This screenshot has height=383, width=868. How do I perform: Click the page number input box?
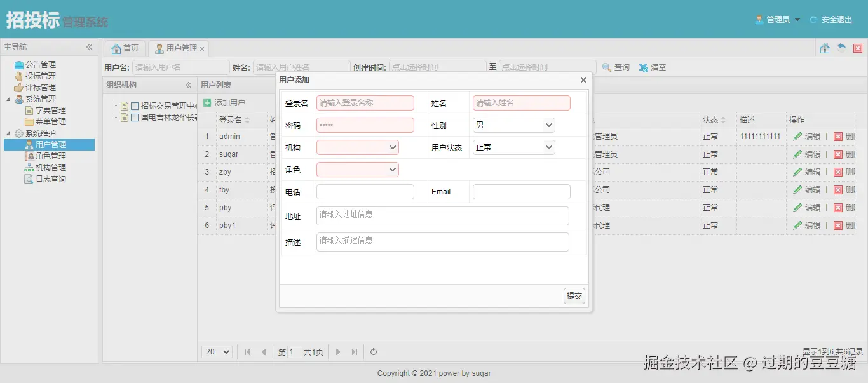pyautogui.click(x=295, y=352)
